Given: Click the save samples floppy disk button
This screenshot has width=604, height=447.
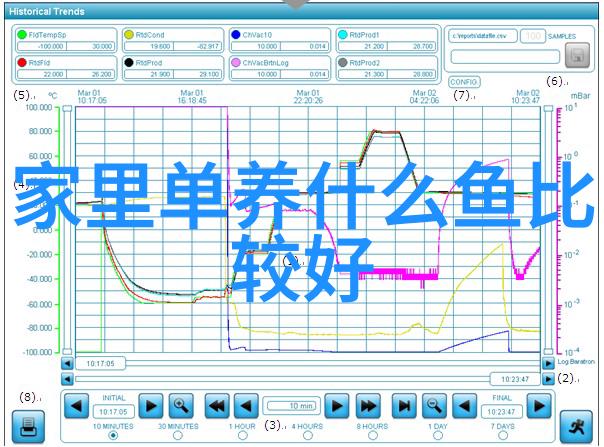Looking at the screenshot, I should tap(577, 55).
